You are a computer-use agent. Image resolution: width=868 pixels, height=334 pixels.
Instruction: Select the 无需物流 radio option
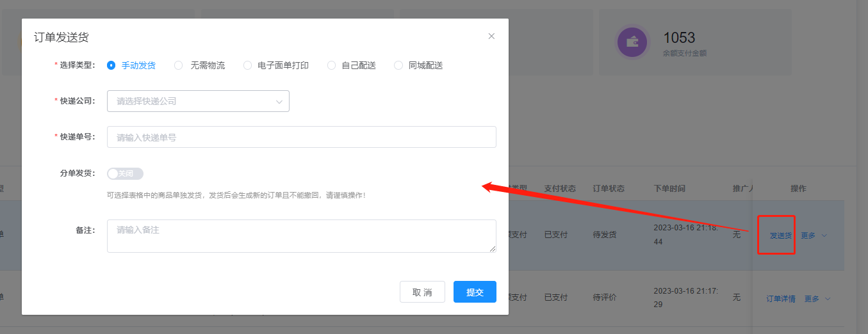pyautogui.click(x=179, y=65)
